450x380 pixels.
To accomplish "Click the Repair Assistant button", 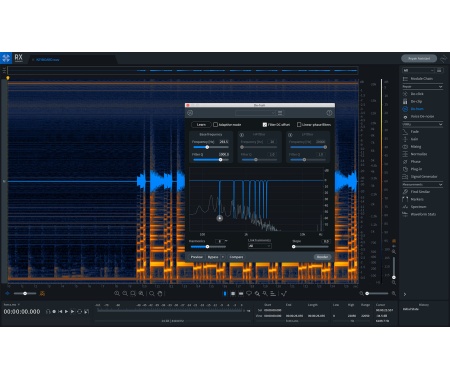I will [x=419, y=58].
